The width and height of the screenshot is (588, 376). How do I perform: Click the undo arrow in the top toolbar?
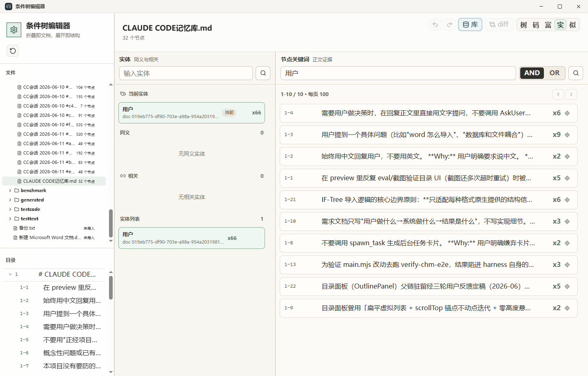click(435, 25)
